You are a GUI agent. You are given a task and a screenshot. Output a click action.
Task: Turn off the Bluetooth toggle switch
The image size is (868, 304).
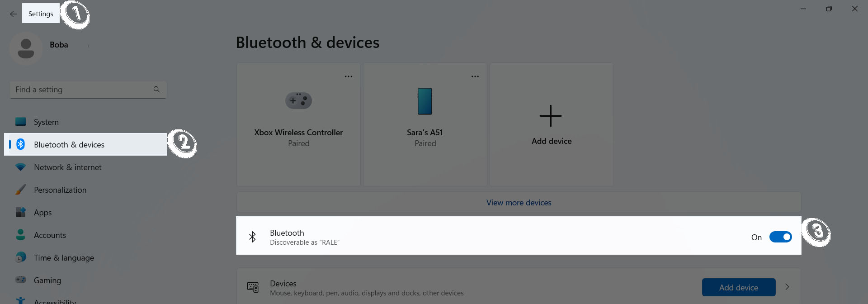point(780,237)
